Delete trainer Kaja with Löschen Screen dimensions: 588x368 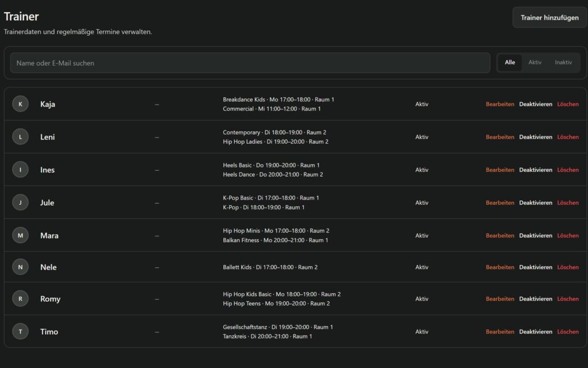pyautogui.click(x=568, y=104)
